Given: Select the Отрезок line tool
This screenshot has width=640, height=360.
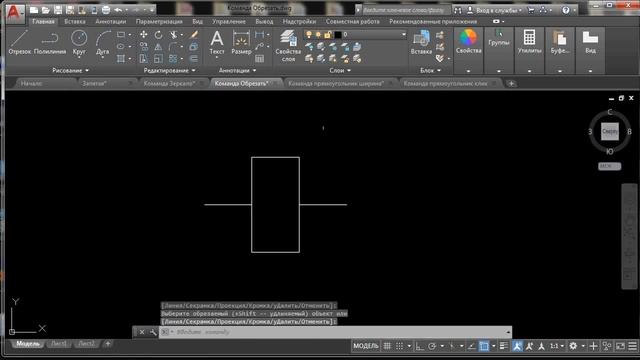Looking at the screenshot, I should (19, 42).
